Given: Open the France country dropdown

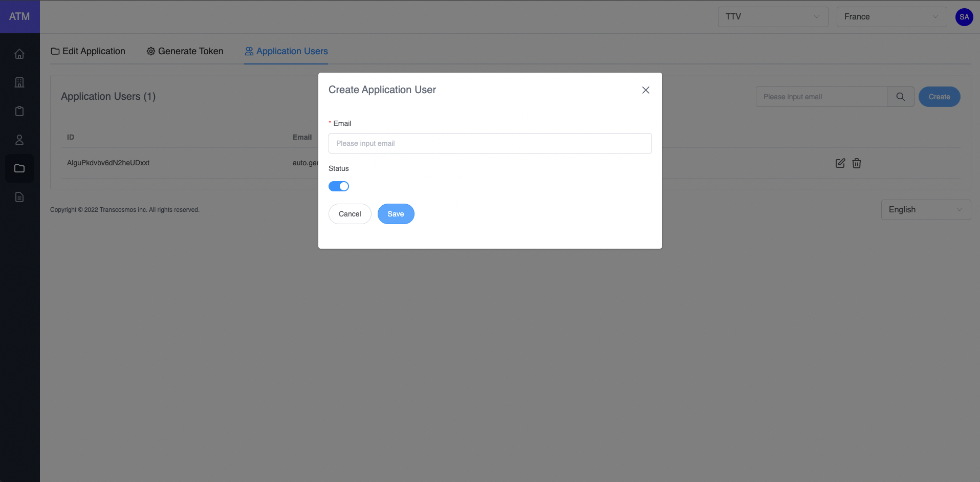Looking at the screenshot, I should pyautogui.click(x=891, y=17).
